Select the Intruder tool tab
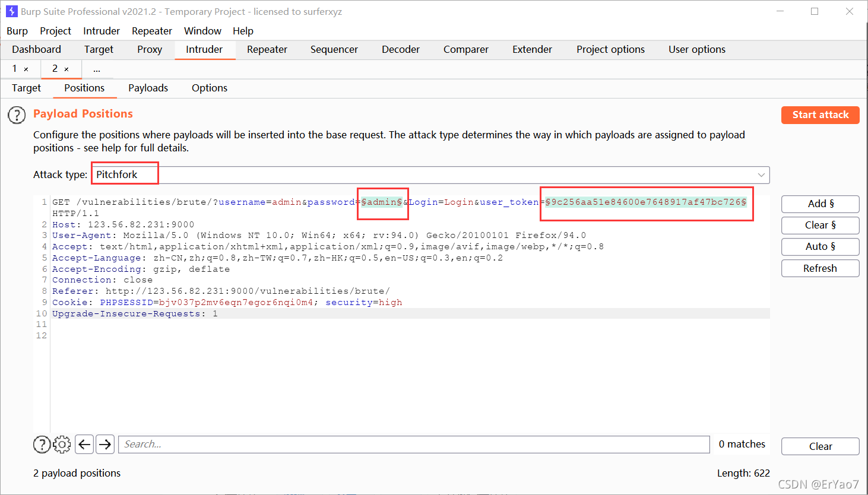This screenshot has width=868, height=495. coord(204,49)
